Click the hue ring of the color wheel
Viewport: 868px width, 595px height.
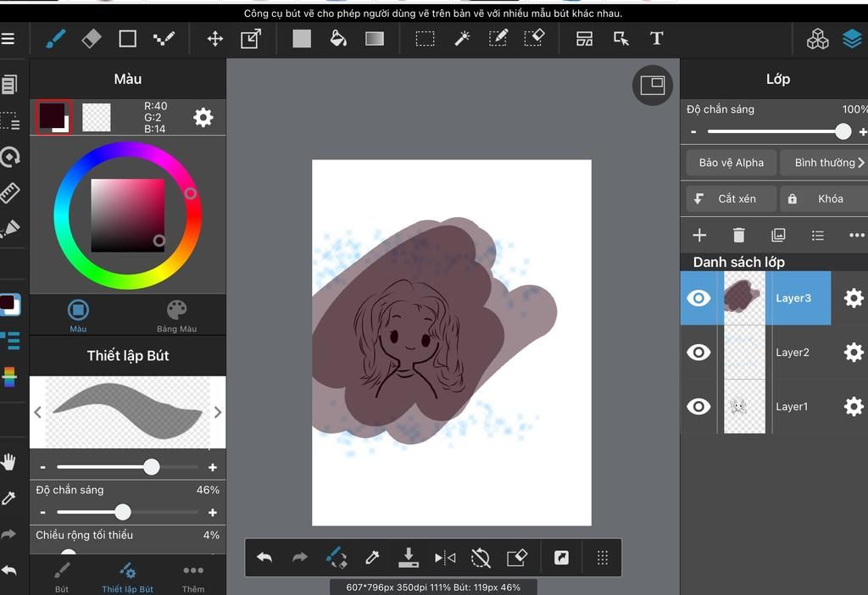(128, 151)
